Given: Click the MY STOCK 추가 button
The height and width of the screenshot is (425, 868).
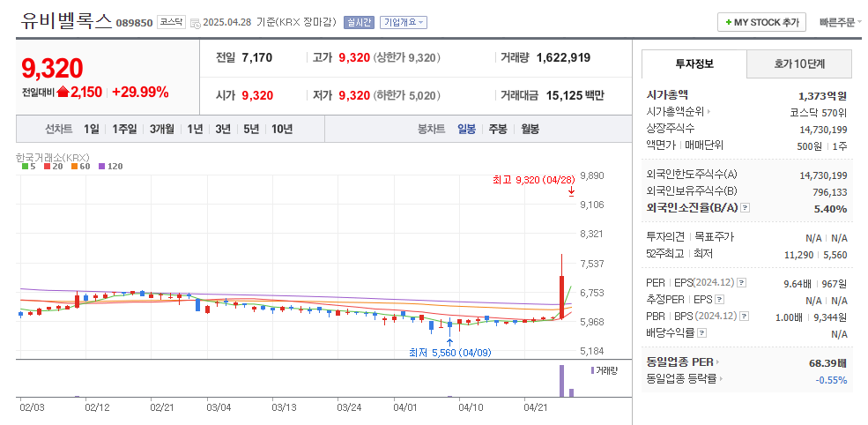Looking at the screenshot, I should 761,23.
